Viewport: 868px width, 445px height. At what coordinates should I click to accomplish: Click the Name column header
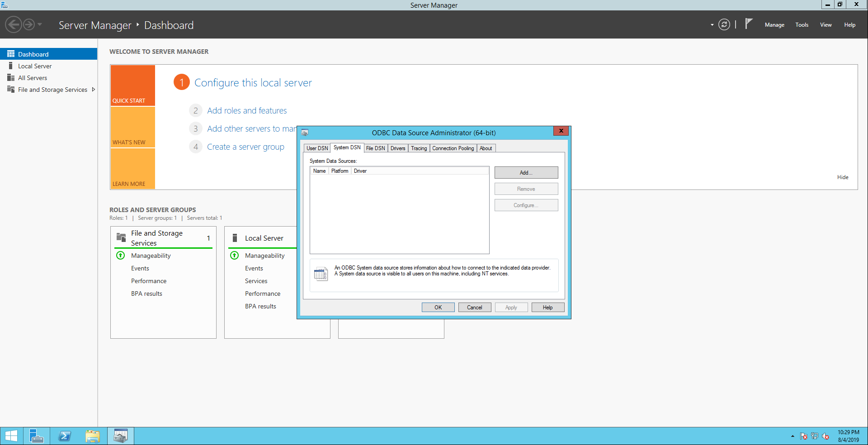(x=319, y=171)
